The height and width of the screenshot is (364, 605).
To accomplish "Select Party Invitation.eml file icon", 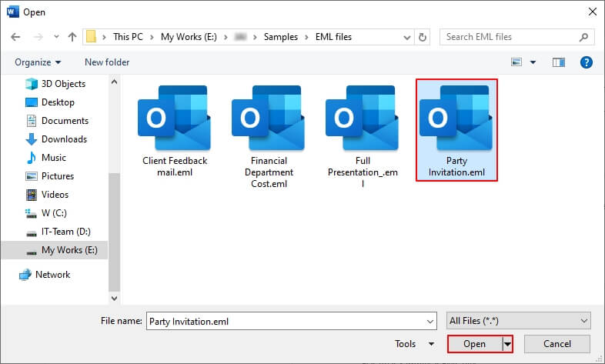I will [456, 118].
